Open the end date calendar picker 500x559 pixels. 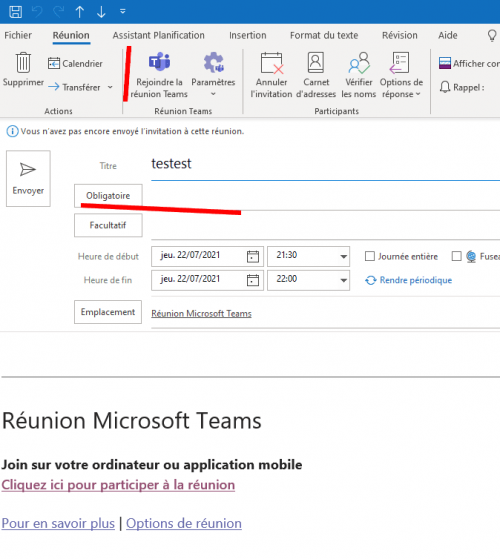253,280
